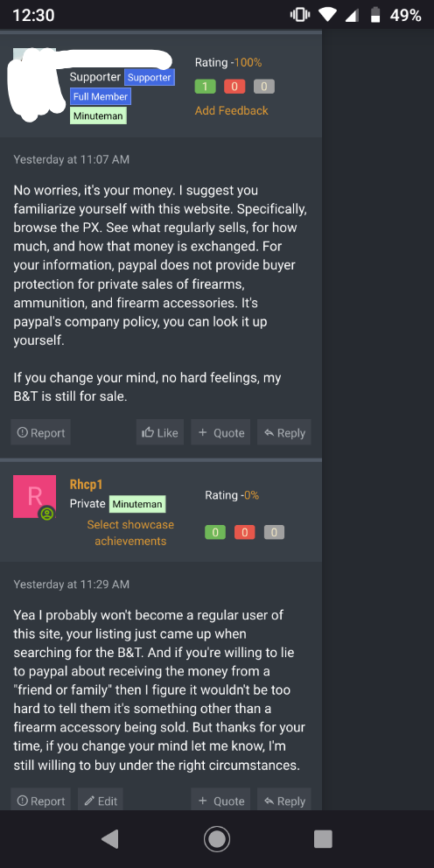Viewport: 434px width, 868px height.
Task: Quote the Rhcp1 post
Action: pos(220,800)
